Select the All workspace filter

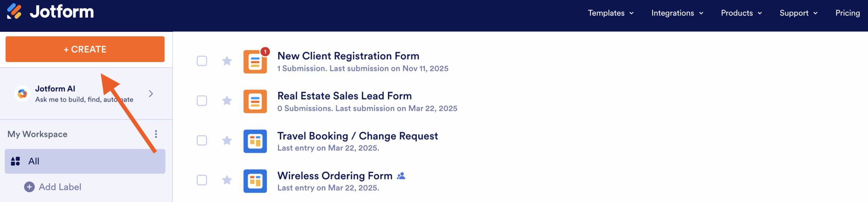85,161
